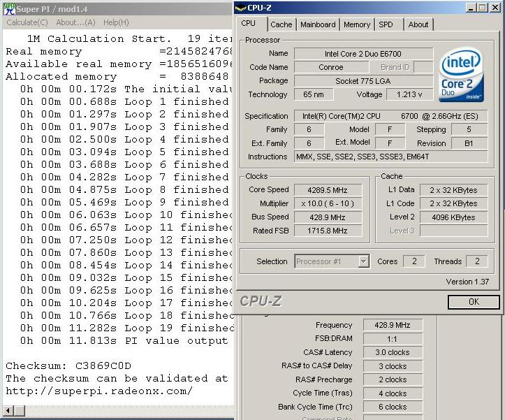The height and width of the screenshot is (420, 505).
Task: Close the CPU-Z window
Action: [x=495, y=8]
